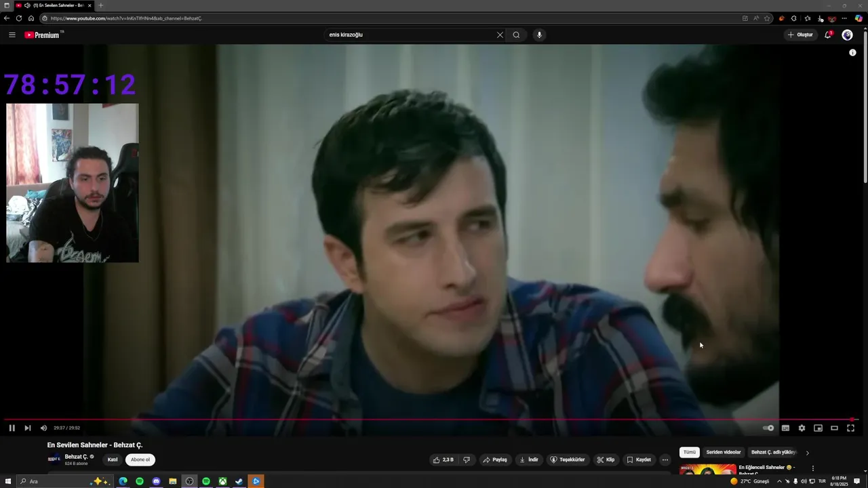Viewport: 868px width, 488px height.
Task: Like the video with 2,3 B thumbs-up
Action: click(x=443, y=460)
